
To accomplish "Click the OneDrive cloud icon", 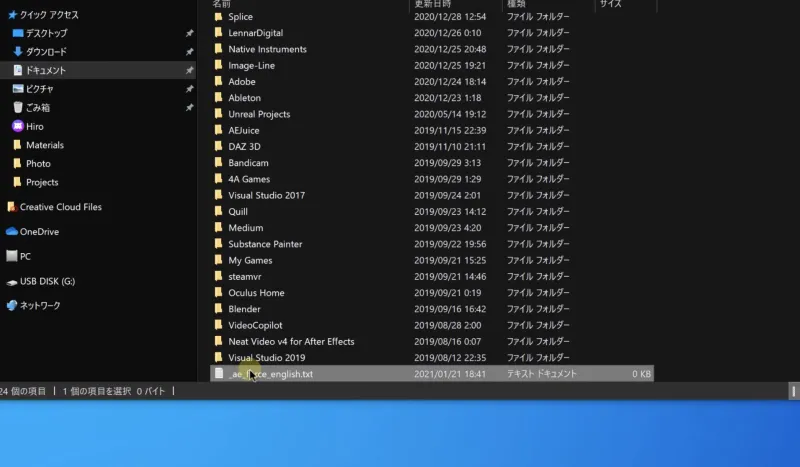I will [12, 231].
